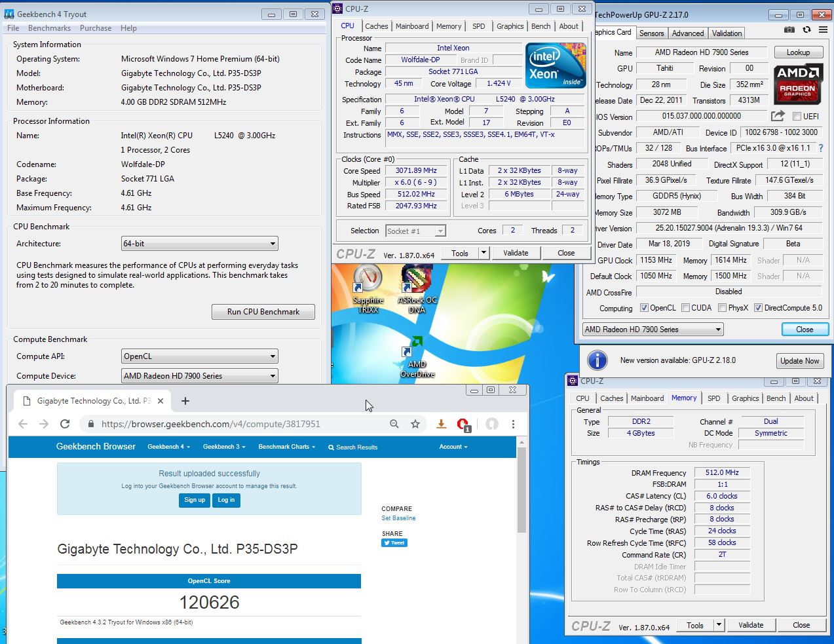Click the zoom magnifier icon in address bar
The width and height of the screenshot is (834, 644).
[x=394, y=424]
